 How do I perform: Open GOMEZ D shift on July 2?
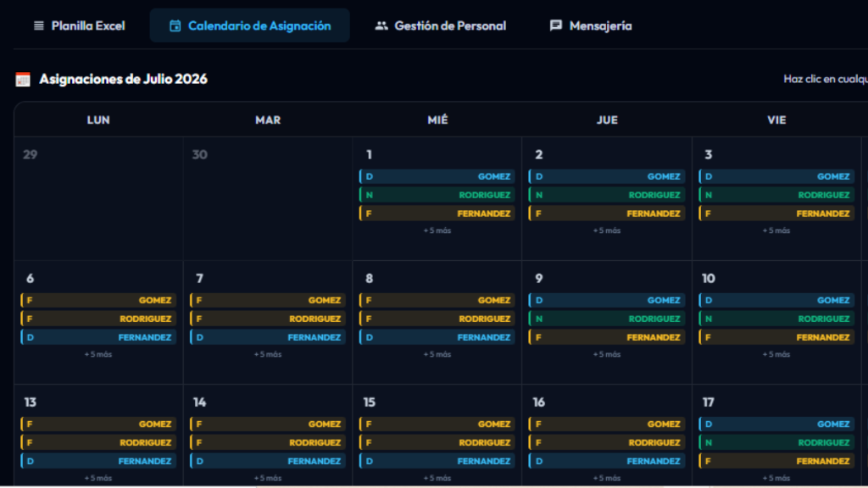[x=607, y=176]
